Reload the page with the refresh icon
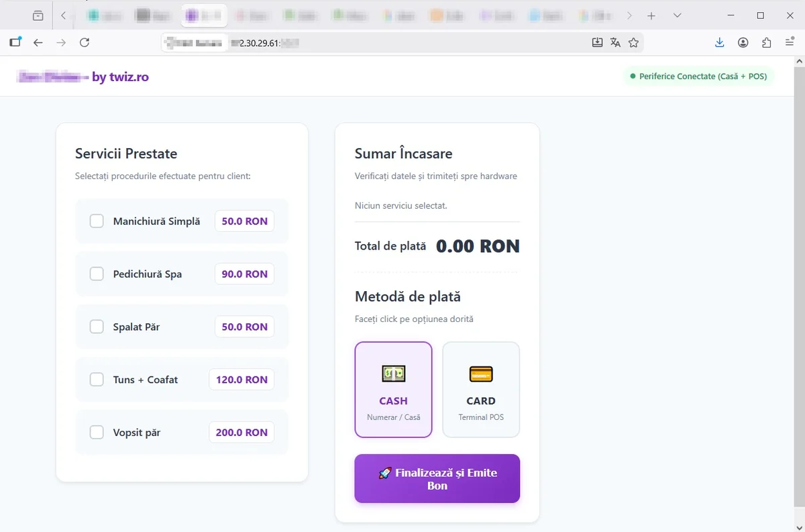 (x=85, y=43)
